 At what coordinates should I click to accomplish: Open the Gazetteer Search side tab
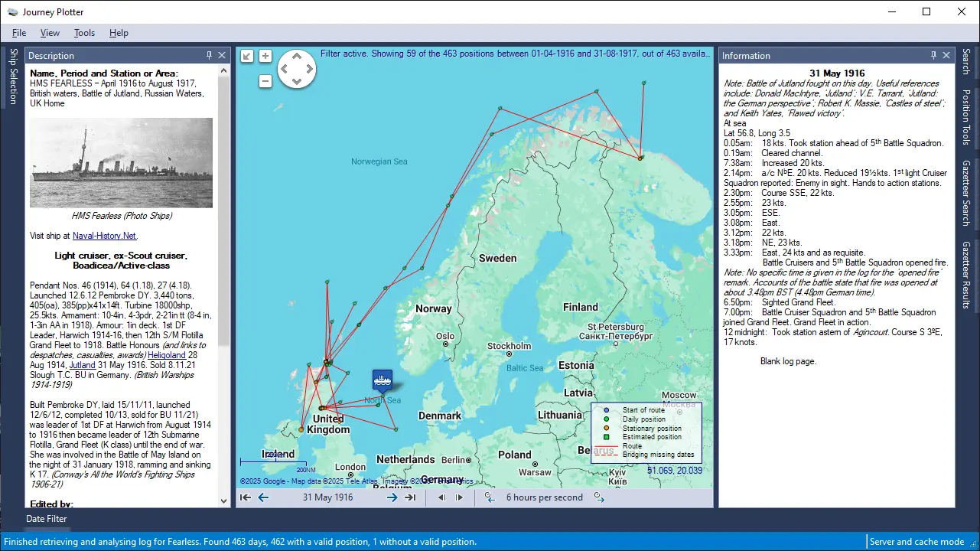click(x=966, y=193)
